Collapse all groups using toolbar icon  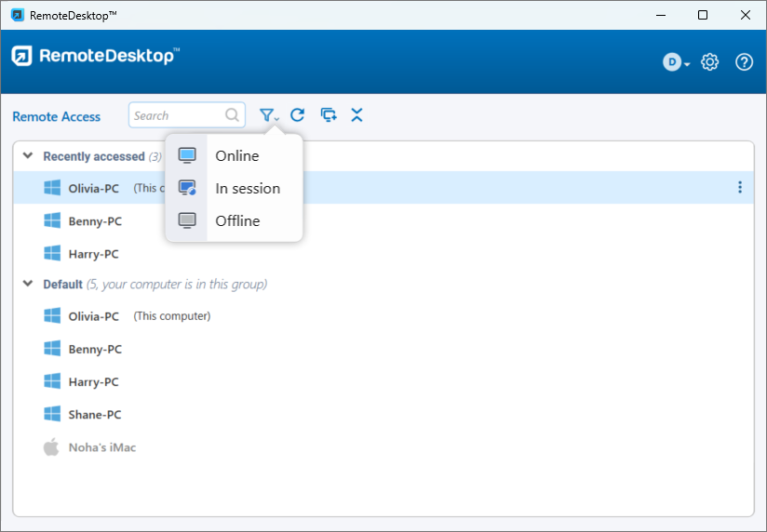coord(357,115)
